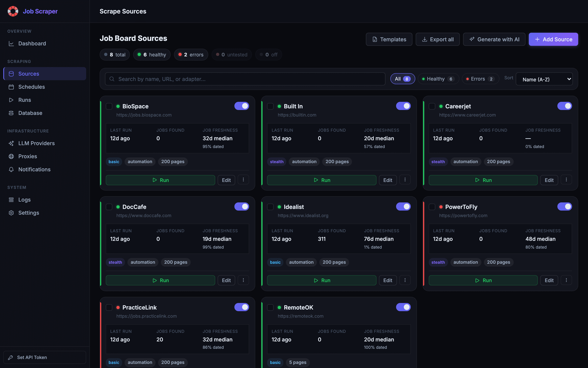
Task: Open PowerToFly more options menu
Action: click(x=566, y=280)
